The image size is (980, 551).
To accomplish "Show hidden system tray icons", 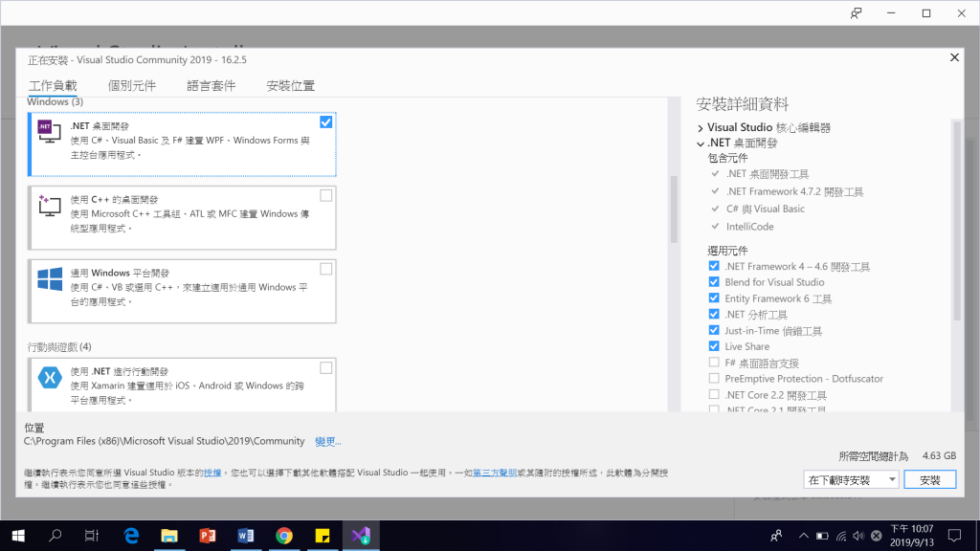I will coord(804,536).
